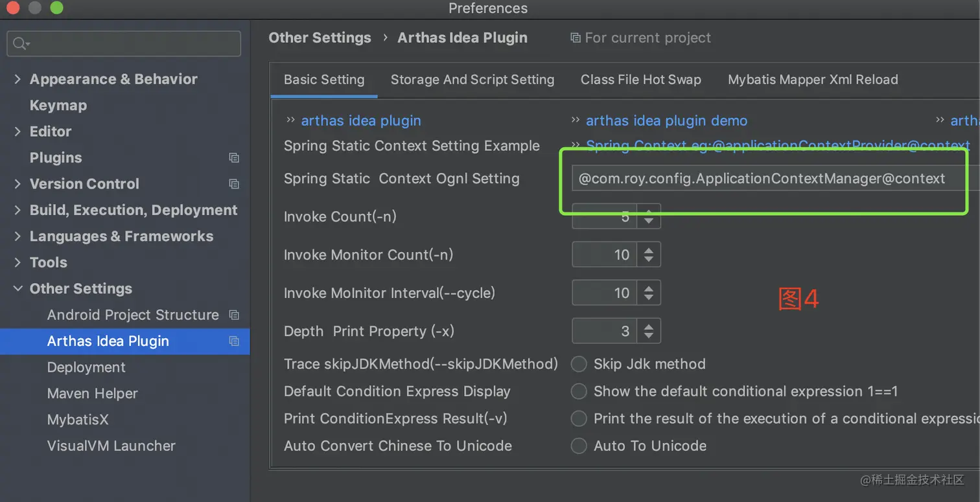Screen dimensions: 980x502
Task: Open the Storage And Script Setting tab
Action: coord(472,80)
